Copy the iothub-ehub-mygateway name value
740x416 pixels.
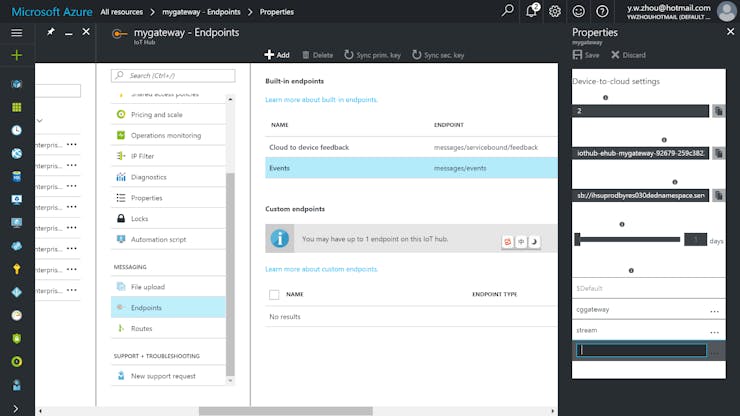coord(717,154)
